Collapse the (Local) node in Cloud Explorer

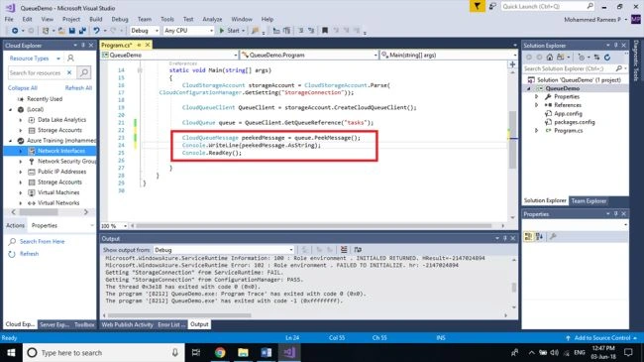(10, 109)
